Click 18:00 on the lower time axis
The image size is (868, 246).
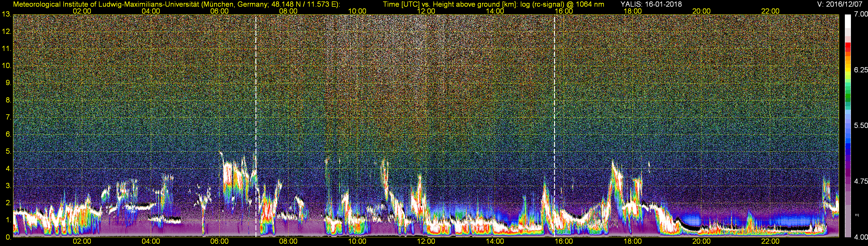pos(632,242)
